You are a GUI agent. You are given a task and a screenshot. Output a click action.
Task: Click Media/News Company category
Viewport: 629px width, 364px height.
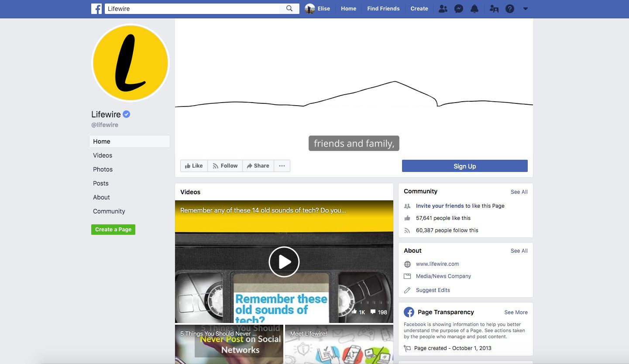pos(443,276)
